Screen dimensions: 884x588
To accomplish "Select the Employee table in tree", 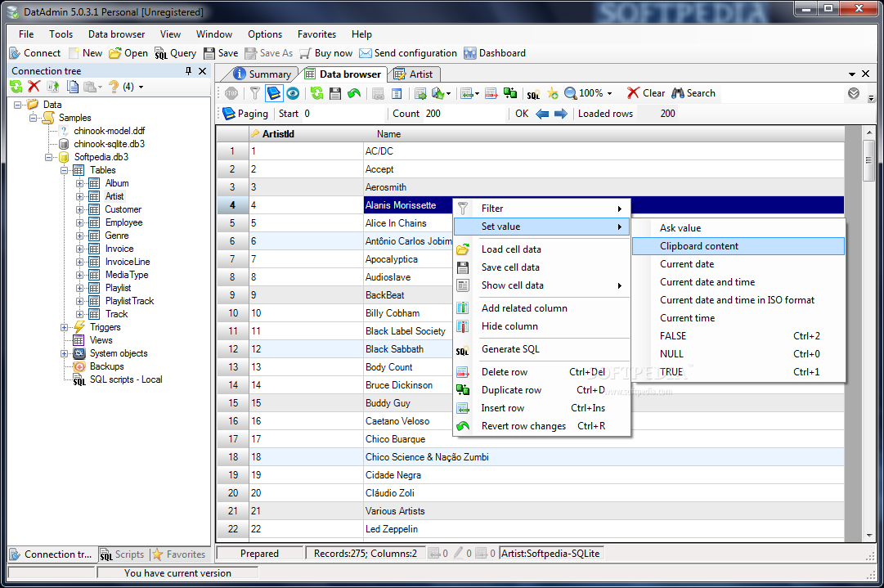I will point(123,222).
